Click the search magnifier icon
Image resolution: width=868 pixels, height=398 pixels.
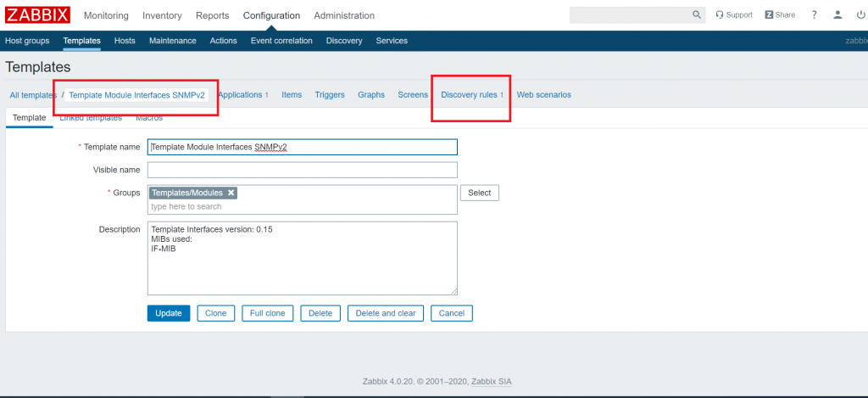697,15
